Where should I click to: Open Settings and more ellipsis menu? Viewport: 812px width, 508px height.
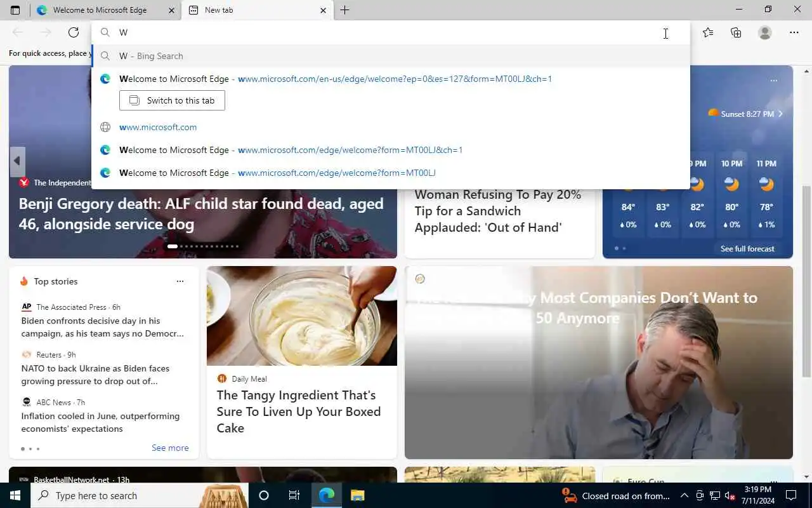(x=794, y=32)
